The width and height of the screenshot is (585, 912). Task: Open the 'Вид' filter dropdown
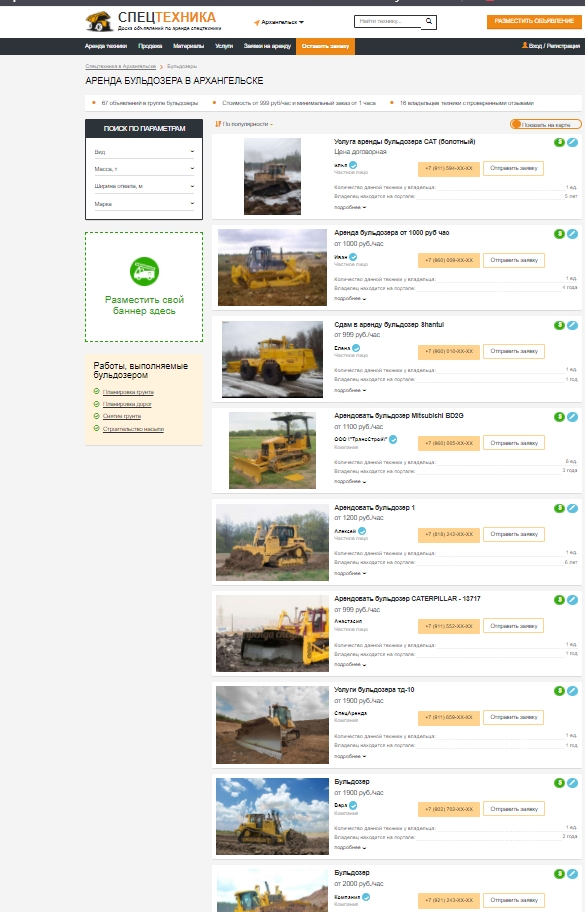click(x=144, y=152)
